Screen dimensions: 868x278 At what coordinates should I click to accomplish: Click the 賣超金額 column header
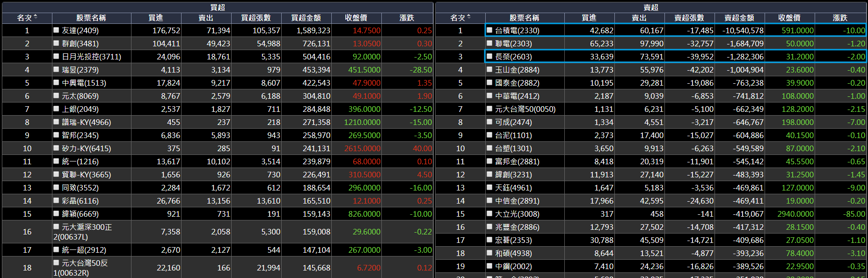739,18
